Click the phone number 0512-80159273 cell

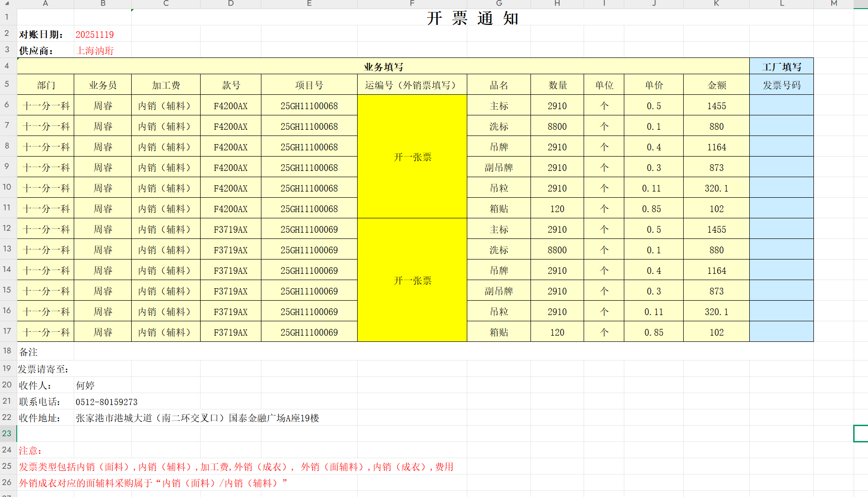point(106,402)
